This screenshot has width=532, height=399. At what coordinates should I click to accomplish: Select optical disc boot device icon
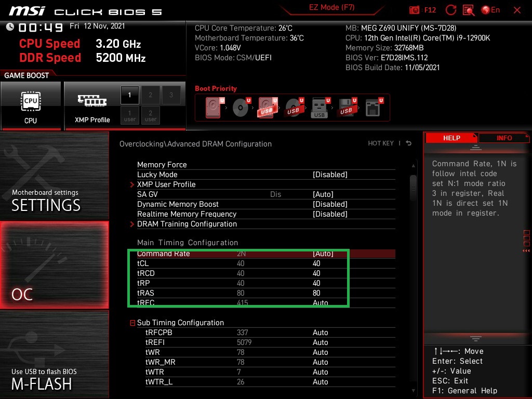pyautogui.click(x=241, y=108)
